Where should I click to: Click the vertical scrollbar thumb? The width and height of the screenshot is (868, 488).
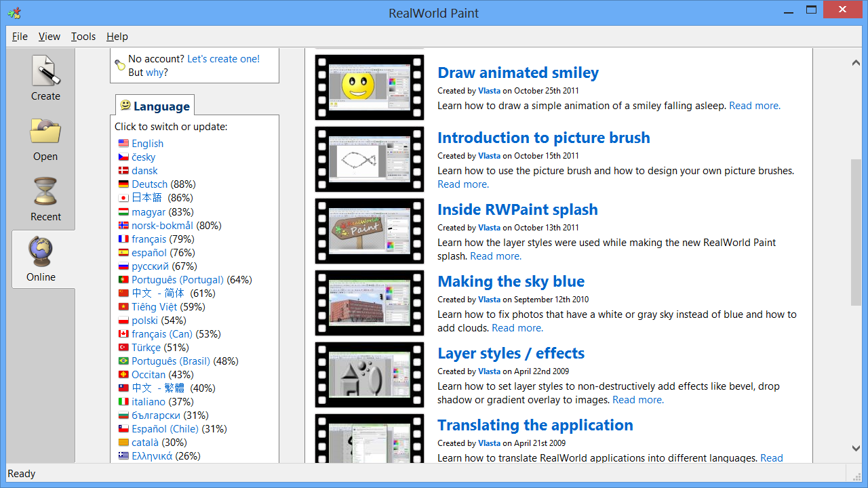856,232
